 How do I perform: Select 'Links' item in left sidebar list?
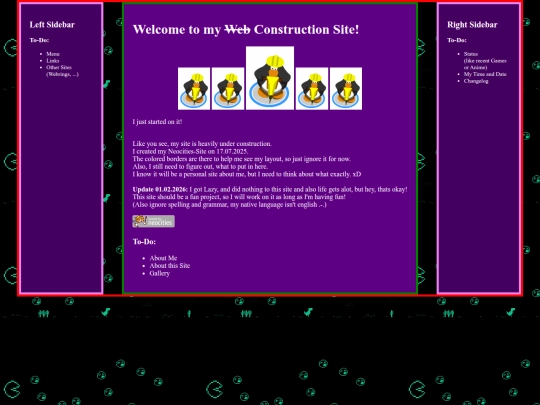[x=53, y=61]
